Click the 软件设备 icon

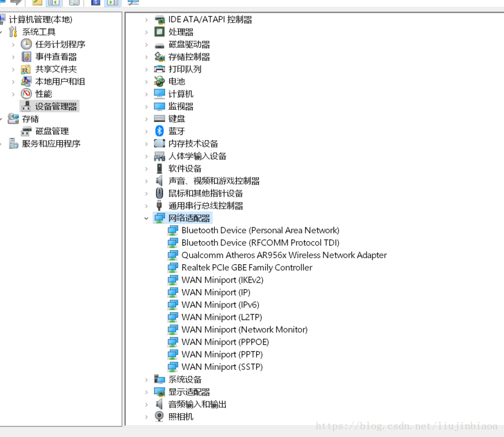click(x=160, y=168)
